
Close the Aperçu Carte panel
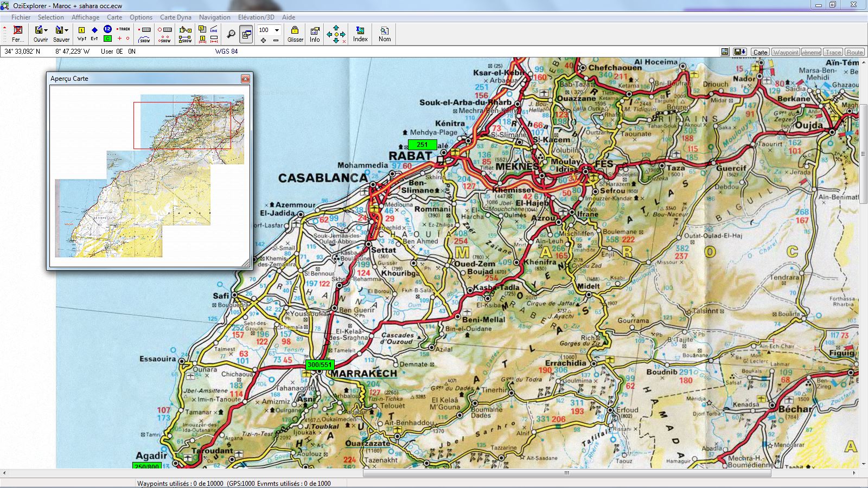245,79
